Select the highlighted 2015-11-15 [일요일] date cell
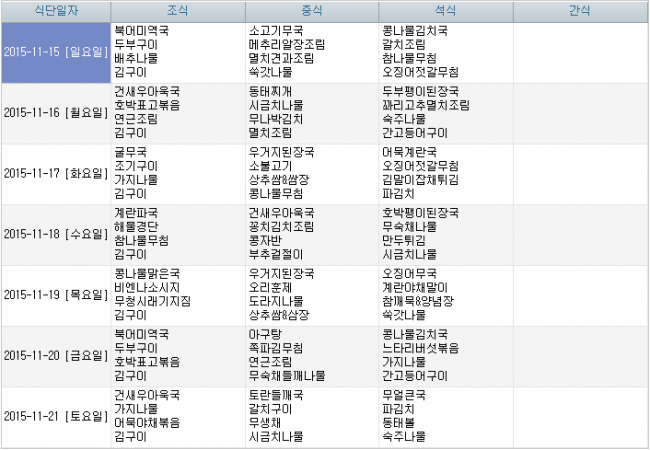The height and width of the screenshot is (450, 650). [x=55, y=51]
